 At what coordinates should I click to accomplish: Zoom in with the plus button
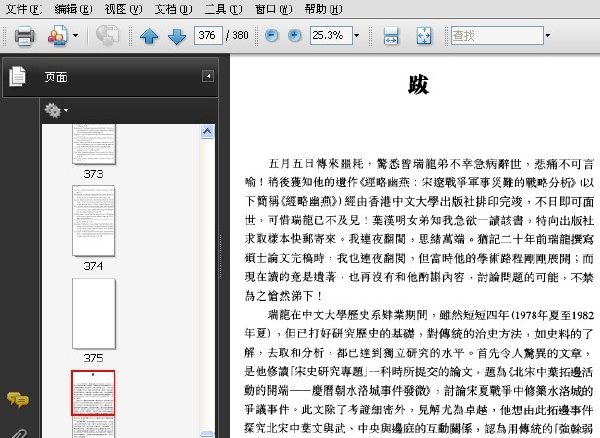294,36
